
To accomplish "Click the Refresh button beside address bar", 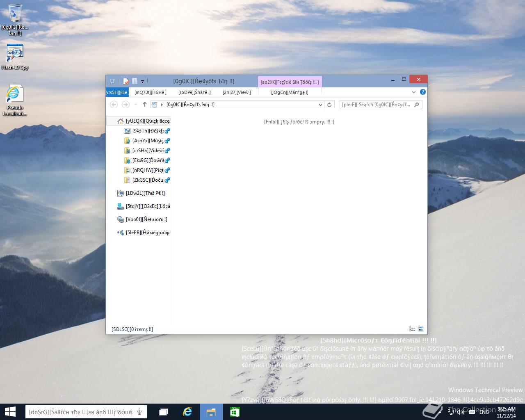I will (329, 105).
